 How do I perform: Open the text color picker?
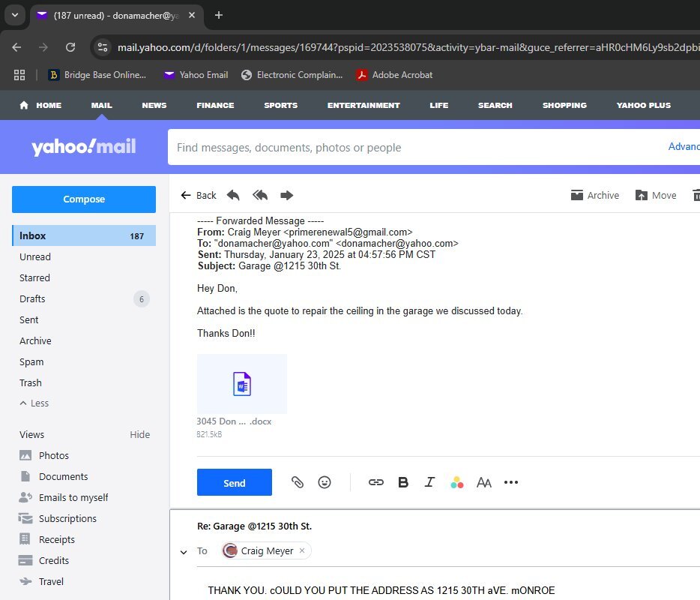(456, 482)
